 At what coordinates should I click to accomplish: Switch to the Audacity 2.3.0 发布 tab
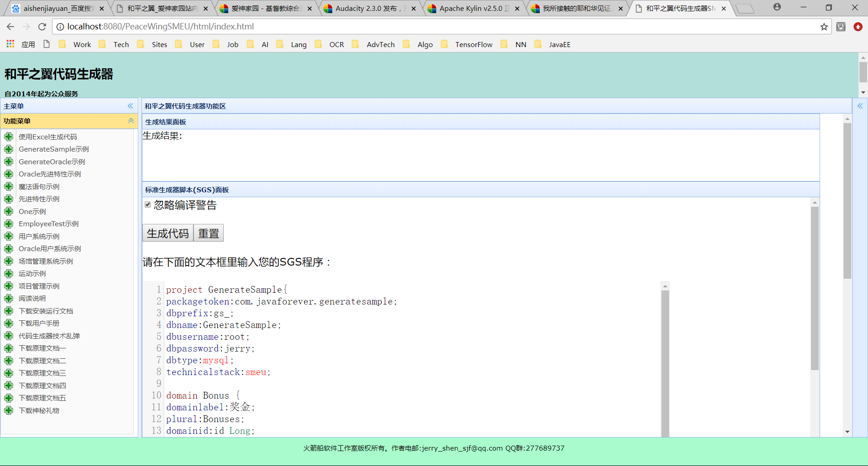[x=371, y=9]
